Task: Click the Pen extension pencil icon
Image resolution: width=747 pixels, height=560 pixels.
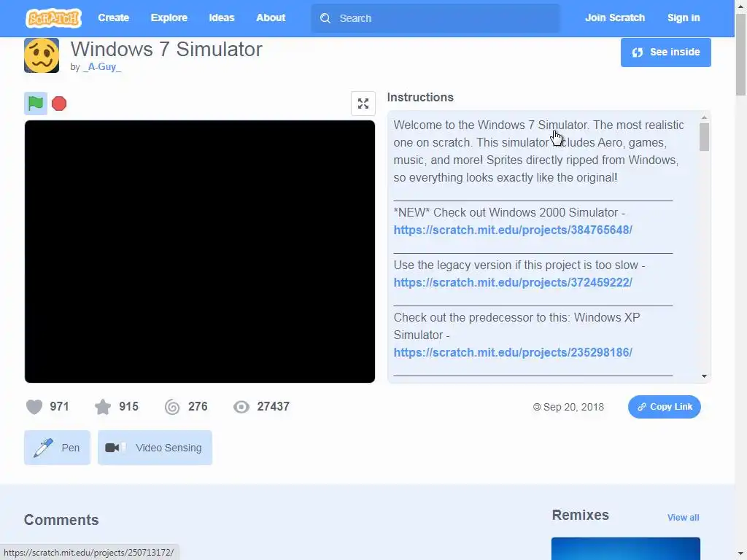Action: coord(43,448)
